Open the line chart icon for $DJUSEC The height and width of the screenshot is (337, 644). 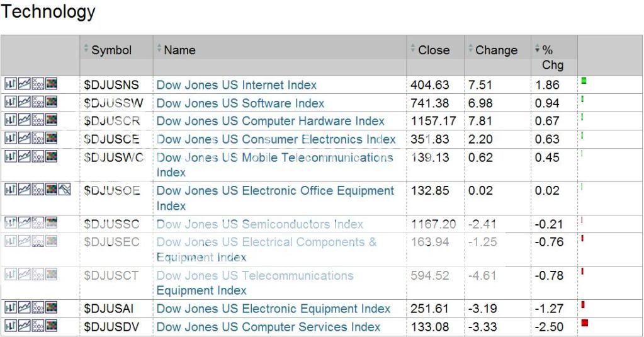[x=24, y=240]
